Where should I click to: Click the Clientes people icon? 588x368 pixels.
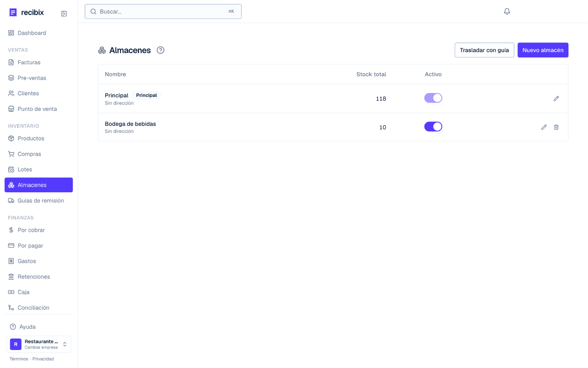[x=11, y=93]
